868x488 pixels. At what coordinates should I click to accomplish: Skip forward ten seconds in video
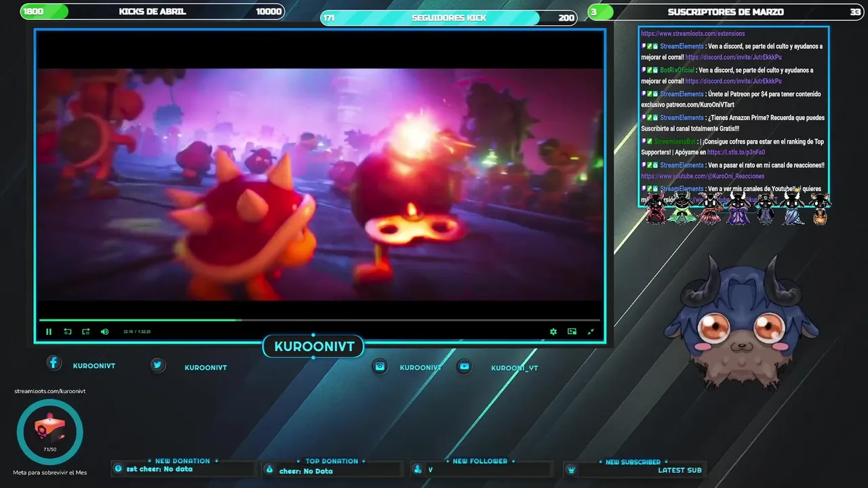(86, 331)
